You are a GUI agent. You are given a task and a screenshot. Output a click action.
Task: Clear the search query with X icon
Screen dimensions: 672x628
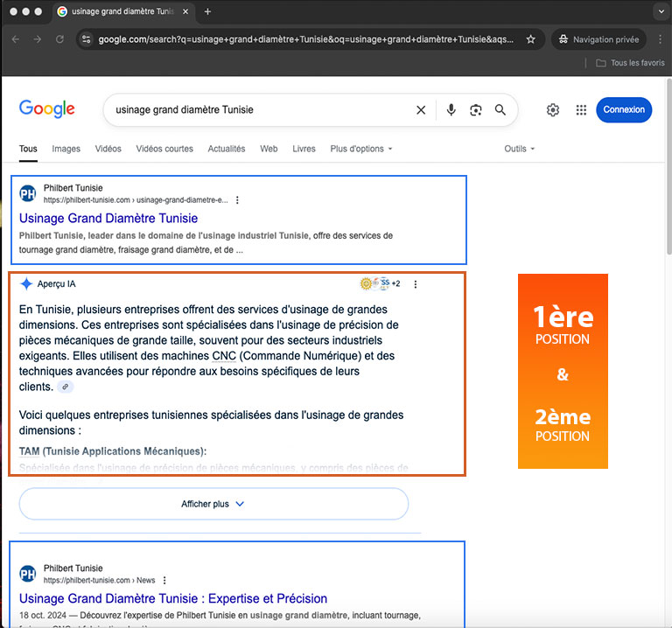click(x=421, y=110)
